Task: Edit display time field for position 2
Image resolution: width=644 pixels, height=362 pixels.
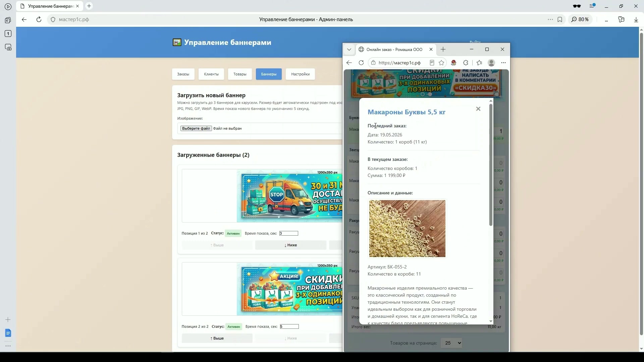Action: tap(289, 326)
